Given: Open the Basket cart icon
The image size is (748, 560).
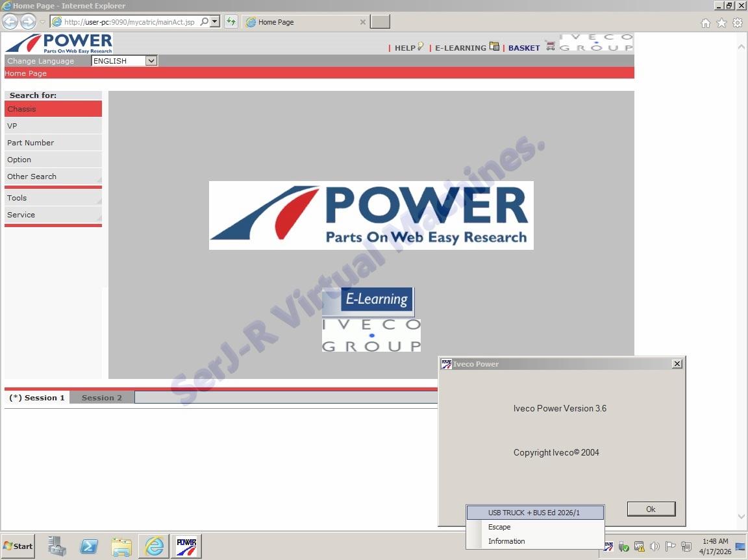Looking at the screenshot, I should pos(551,47).
